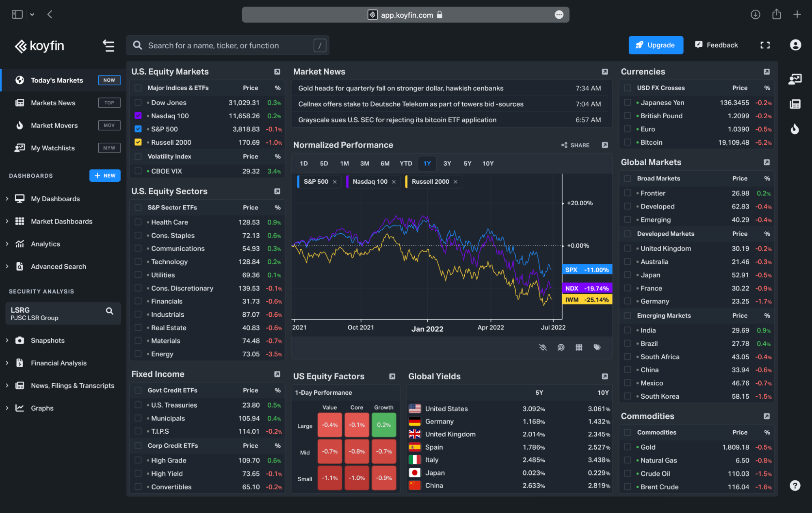Expand the Fixed Income panel
Screen dimensions: 812x513
(277, 374)
